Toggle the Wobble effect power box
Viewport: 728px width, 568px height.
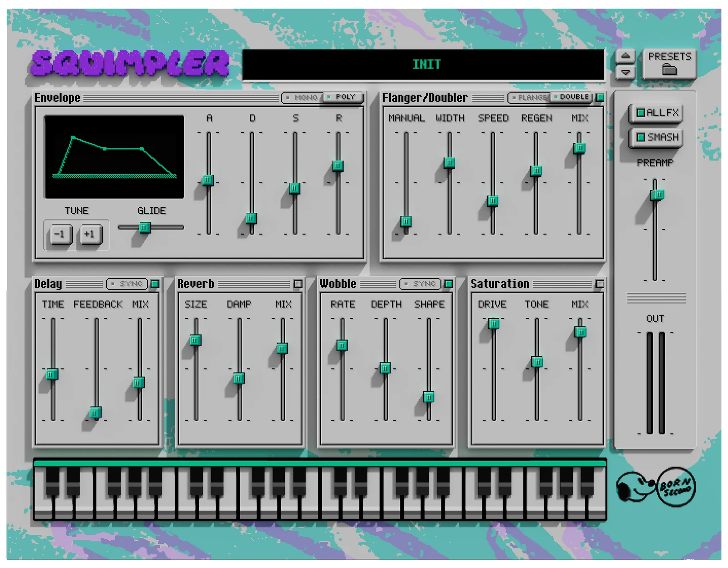(449, 284)
